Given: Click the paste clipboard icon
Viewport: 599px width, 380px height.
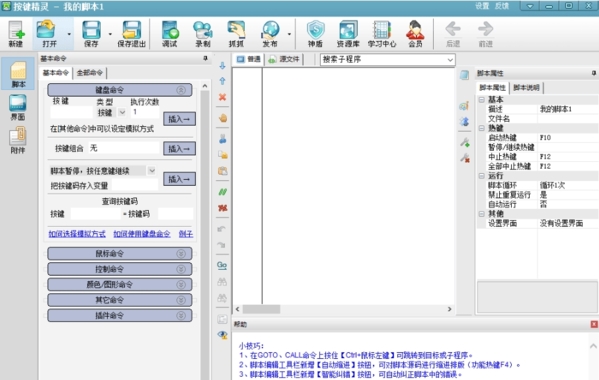Looking at the screenshot, I should pos(223,171).
